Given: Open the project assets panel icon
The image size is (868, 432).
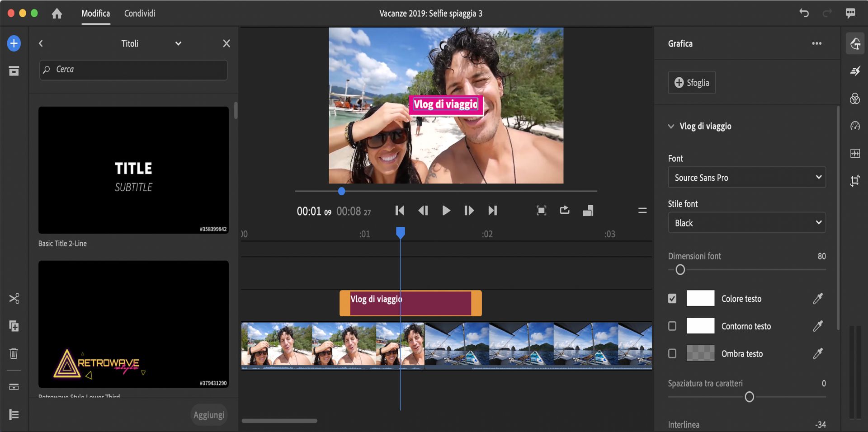Looking at the screenshot, I should [x=14, y=71].
